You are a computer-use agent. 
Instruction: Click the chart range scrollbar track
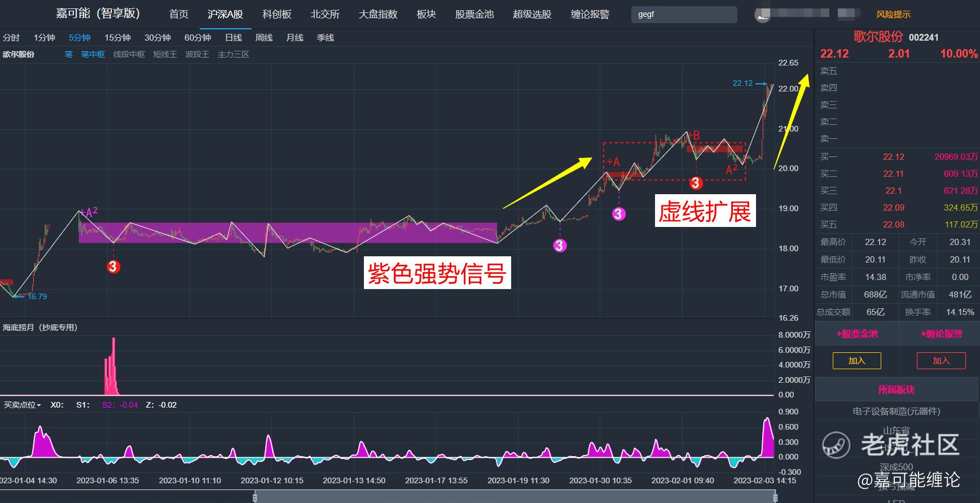515,497
